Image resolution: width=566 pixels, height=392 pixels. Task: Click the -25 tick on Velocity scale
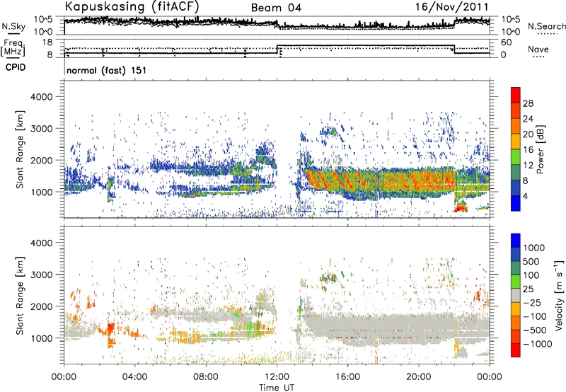point(531,302)
